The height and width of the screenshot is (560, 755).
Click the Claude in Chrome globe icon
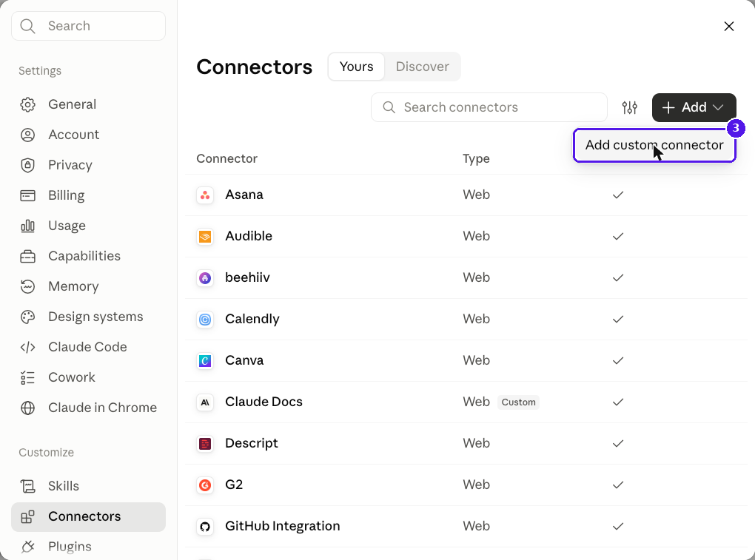pyautogui.click(x=28, y=408)
